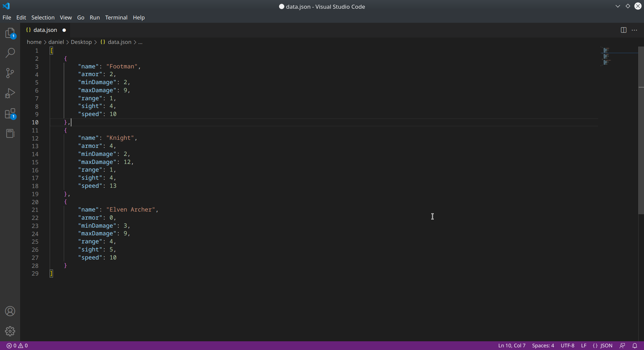Open problems panel via errors and warnings indicator

(x=17, y=346)
